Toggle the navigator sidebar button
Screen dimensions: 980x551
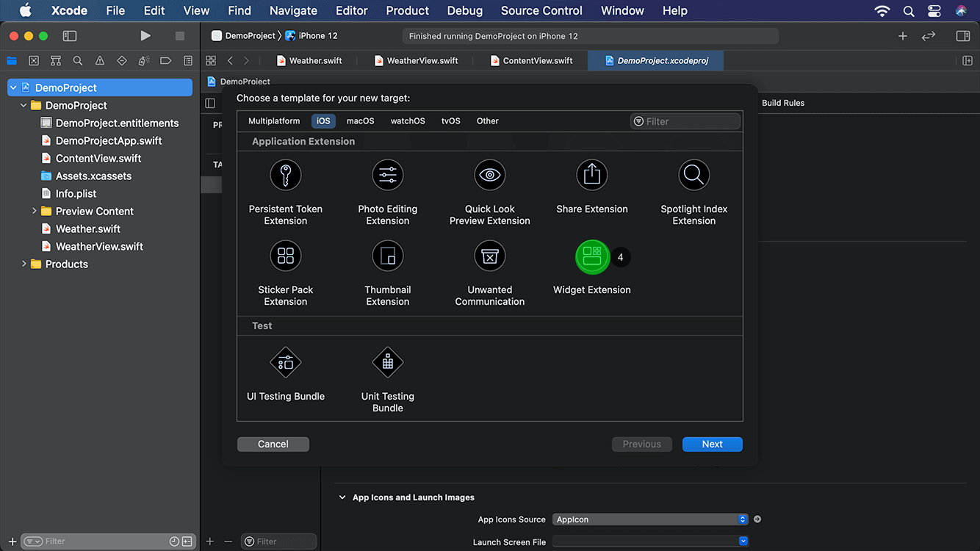point(70,36)
